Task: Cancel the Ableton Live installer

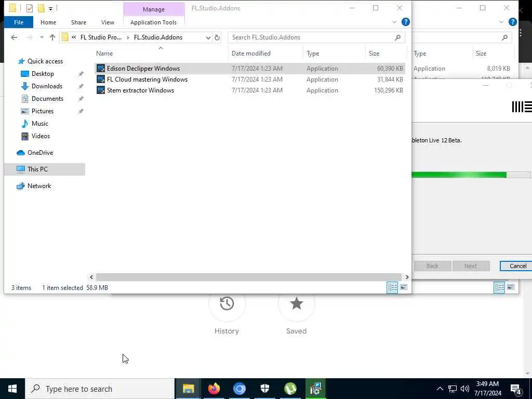Action: coord(516,266)
